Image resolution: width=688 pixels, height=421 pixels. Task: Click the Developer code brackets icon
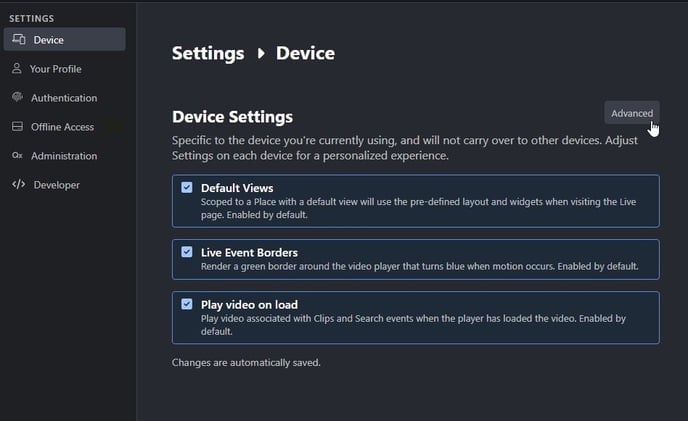[x=18, y=184]
